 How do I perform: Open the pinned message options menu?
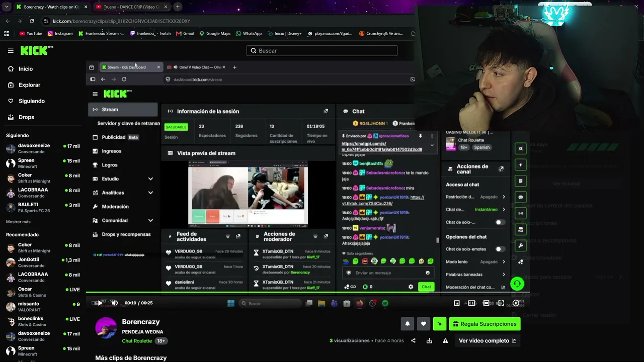432,136
